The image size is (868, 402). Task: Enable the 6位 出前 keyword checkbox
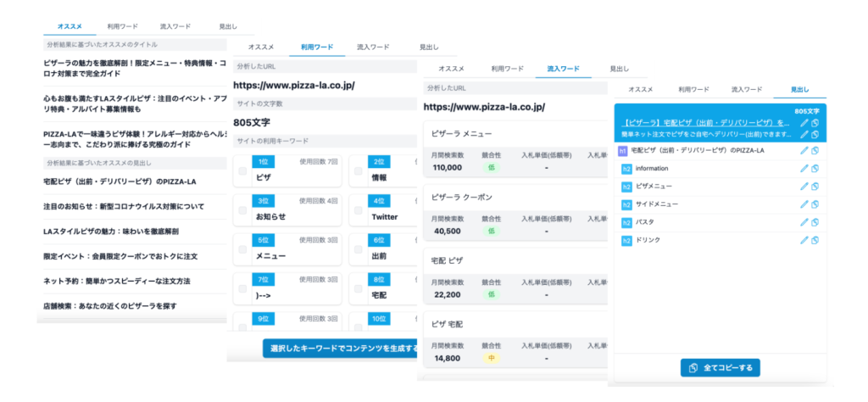pyautogui.click(x=359, y=249)
